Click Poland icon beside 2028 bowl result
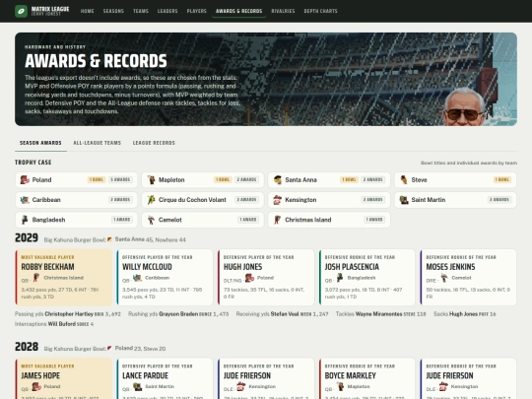This screenshot has width=532, height=399. click(110, 348)
